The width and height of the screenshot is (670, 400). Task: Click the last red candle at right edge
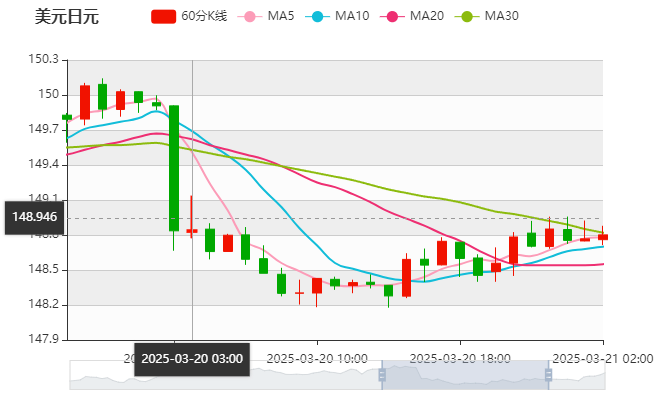coord(603,237)
